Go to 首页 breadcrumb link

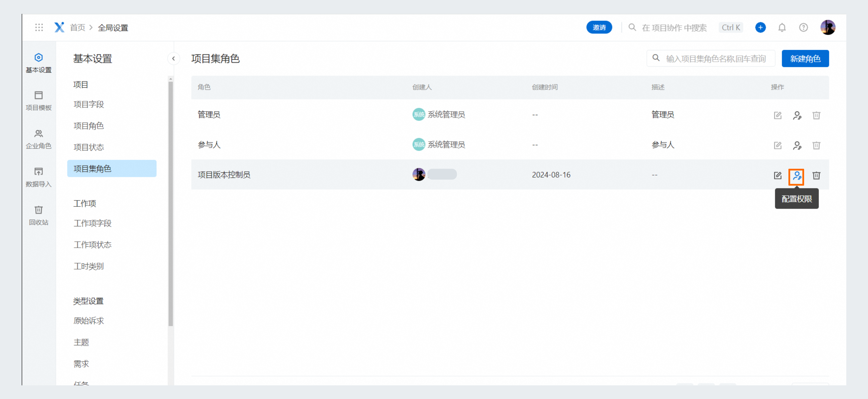pos(77,28)
